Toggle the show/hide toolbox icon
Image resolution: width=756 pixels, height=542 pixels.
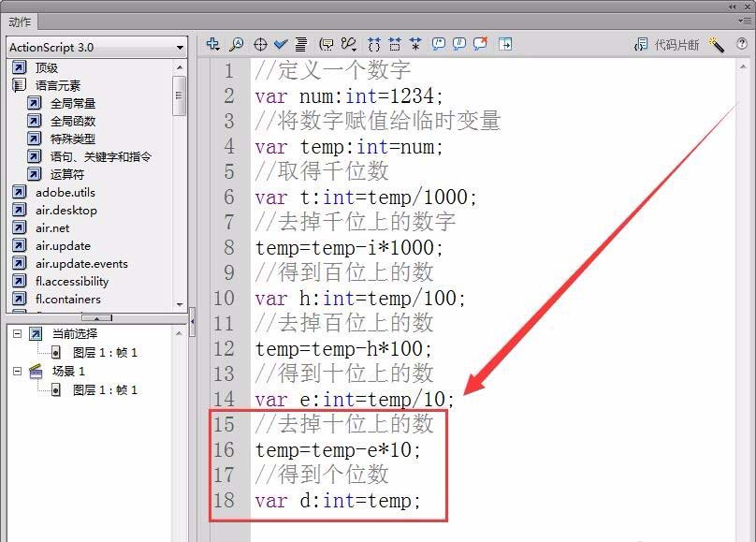click(x=505, y=44)
